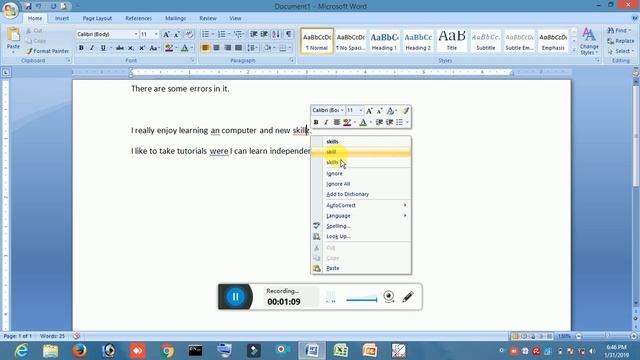Open the ribbon font name dropdown
The width and height of the screenshot is (640, 360).
[x=136, y=34]
